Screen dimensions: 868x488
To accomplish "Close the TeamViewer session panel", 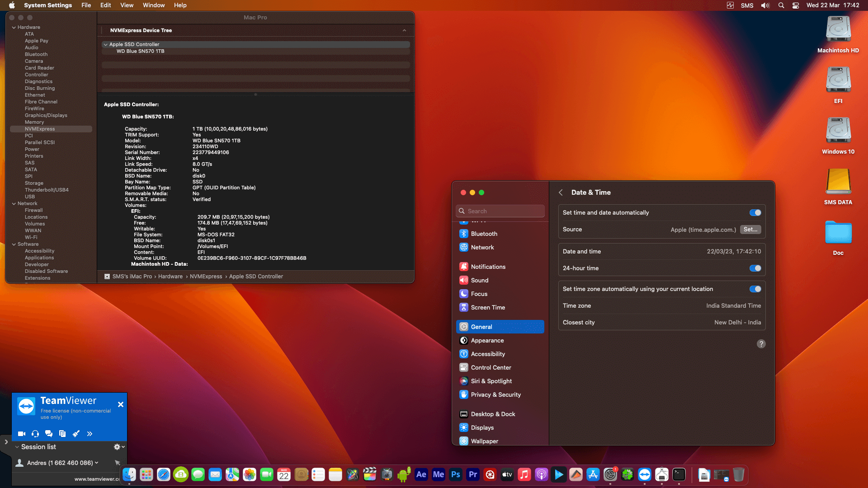I will [121, 404].
